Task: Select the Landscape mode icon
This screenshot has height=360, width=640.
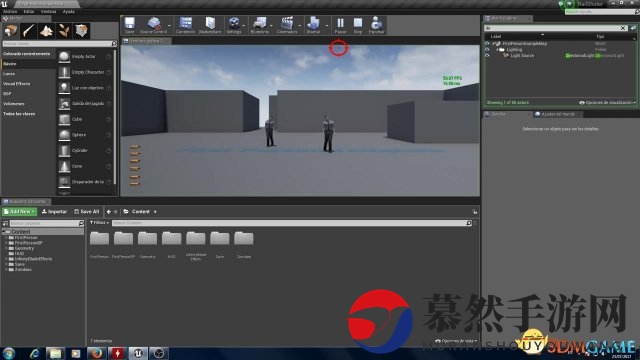Action: tap(46, 31)
